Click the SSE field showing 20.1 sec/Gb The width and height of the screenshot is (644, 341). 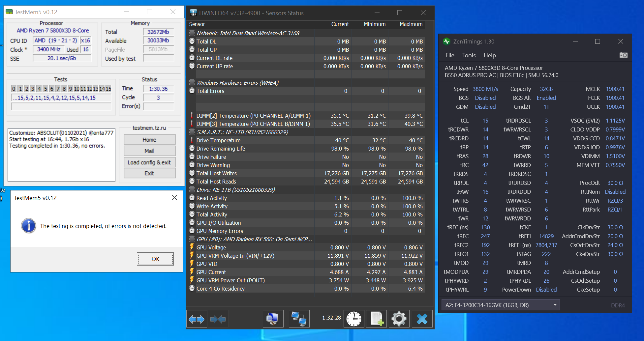tap(62, 58)
